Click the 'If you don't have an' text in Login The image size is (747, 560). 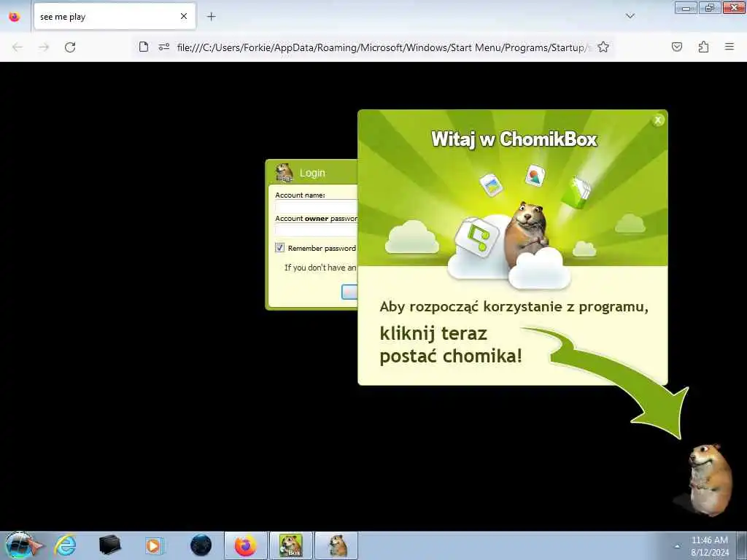click(320, 268)
